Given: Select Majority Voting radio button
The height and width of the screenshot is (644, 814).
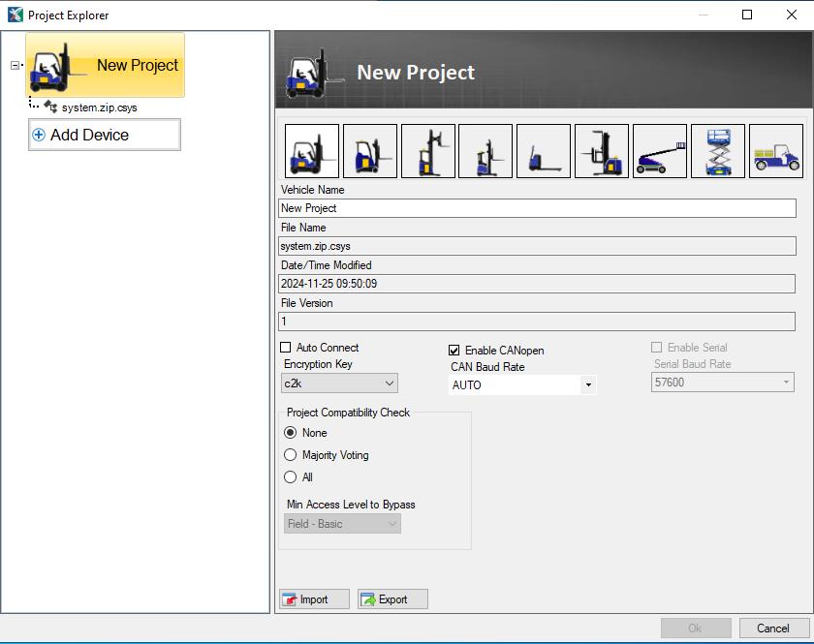Looking at the screenshot, I should [x=290, y=454].
